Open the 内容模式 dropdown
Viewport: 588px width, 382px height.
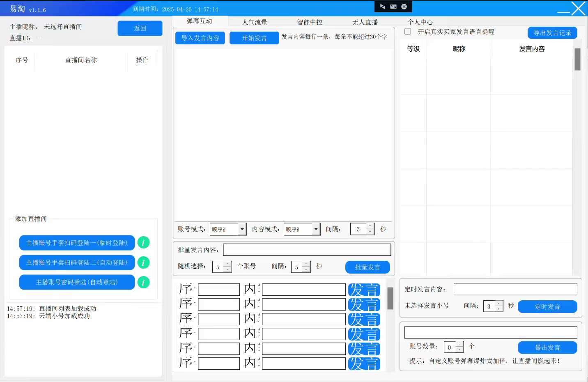pos(316,229)
